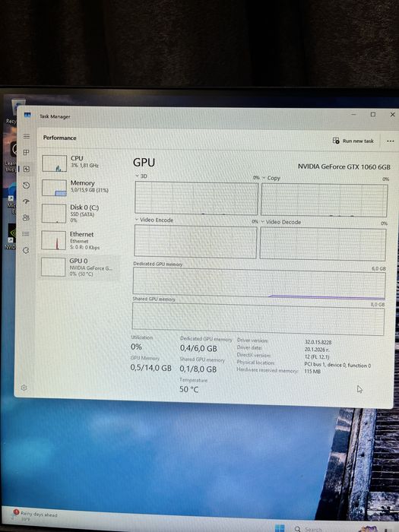Select Disk 0 (C:) performance item

coord(80,213)
